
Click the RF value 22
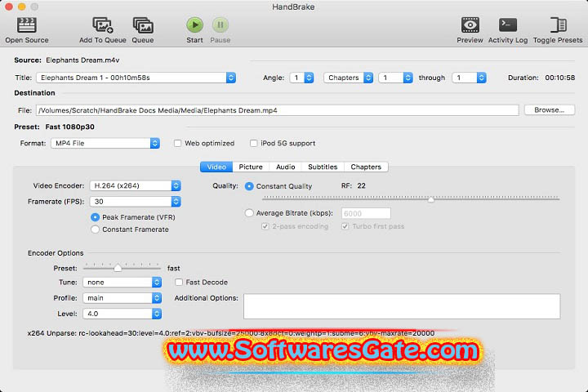pyautogui.click(x=361, y=185)
